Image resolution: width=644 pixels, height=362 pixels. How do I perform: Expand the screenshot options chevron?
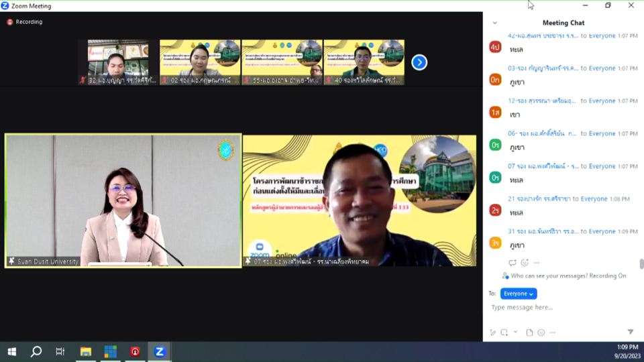(515, 332)
